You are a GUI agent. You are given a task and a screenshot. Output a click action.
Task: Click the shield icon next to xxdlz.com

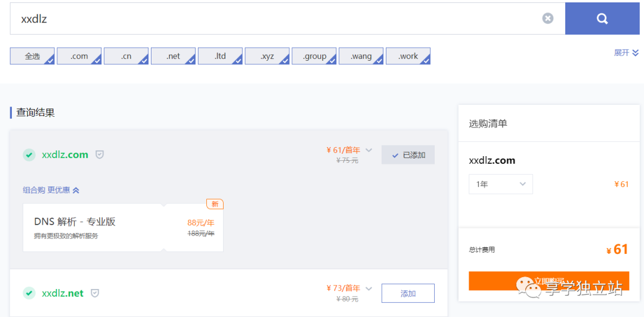coord(100,155)
